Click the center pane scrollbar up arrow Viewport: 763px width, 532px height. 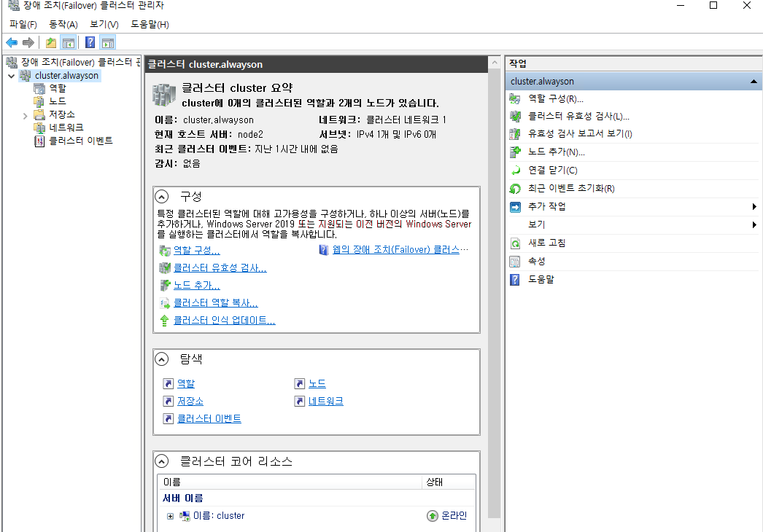(495, 63)
